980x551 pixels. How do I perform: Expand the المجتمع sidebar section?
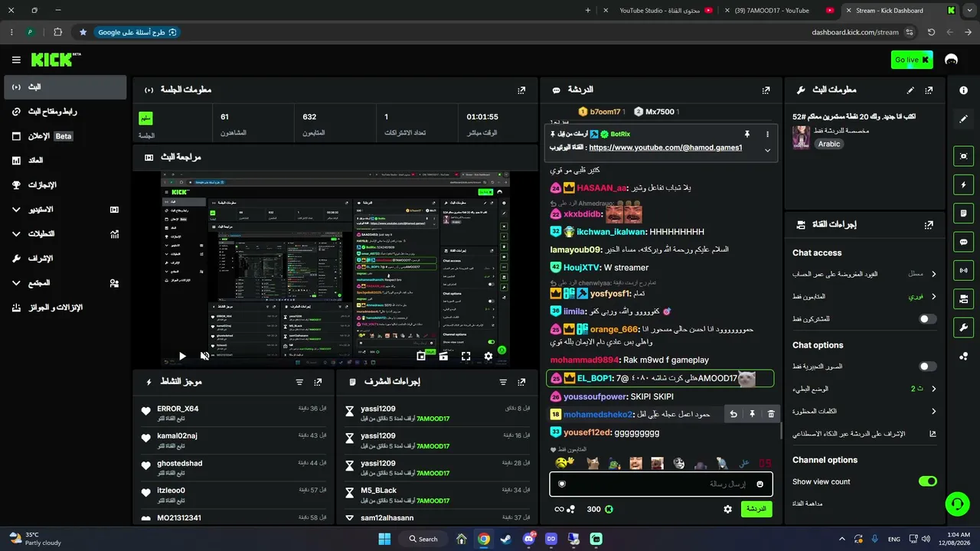(x=65, y=283)
